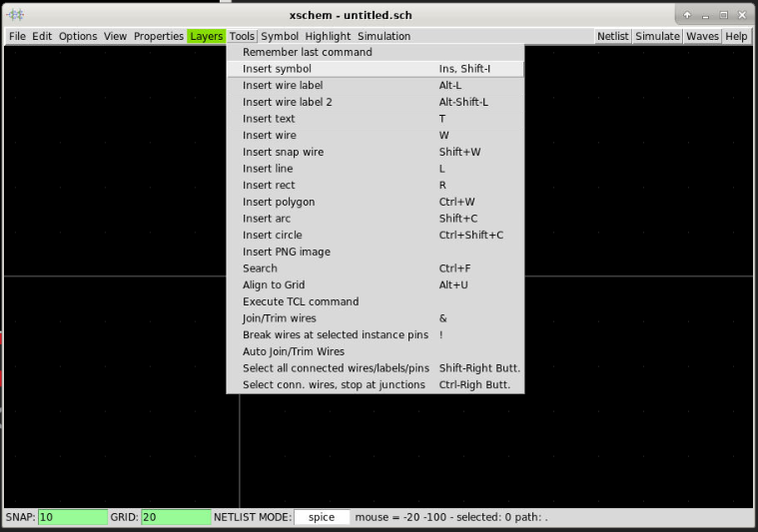The image size is (758, 532).
Task: Close the xschem window
Action: coord(742,15)
